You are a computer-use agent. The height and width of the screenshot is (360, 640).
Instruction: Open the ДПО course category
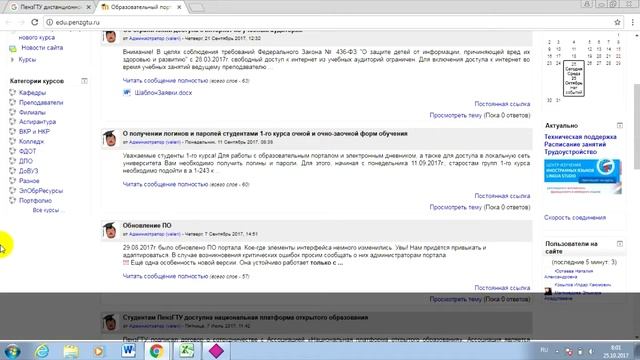point(26,161)
